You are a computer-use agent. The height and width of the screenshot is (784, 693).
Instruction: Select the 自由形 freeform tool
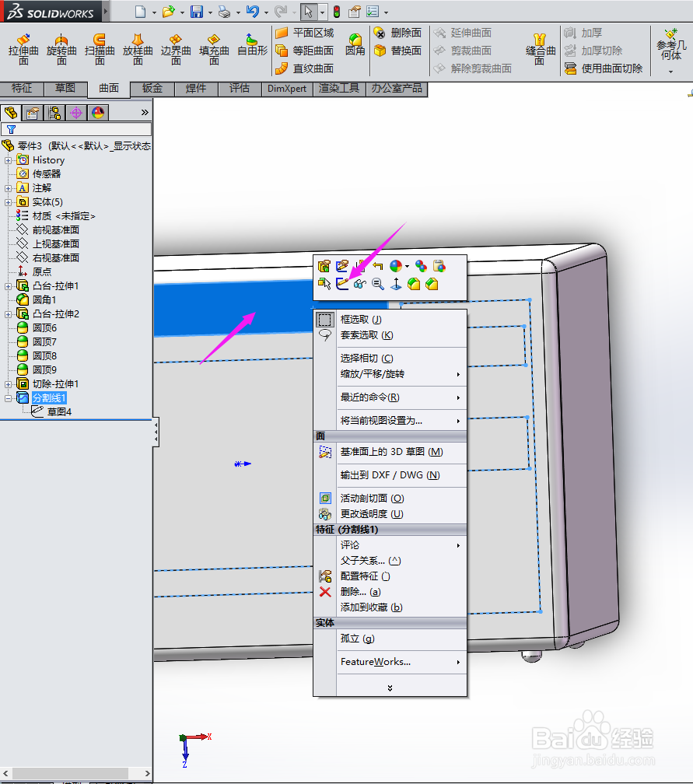point(252,45)
